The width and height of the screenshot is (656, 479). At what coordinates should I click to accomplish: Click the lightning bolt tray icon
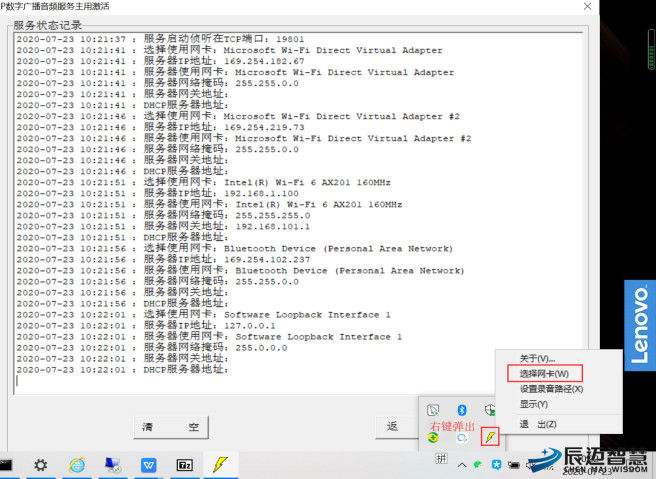point(490,437)
